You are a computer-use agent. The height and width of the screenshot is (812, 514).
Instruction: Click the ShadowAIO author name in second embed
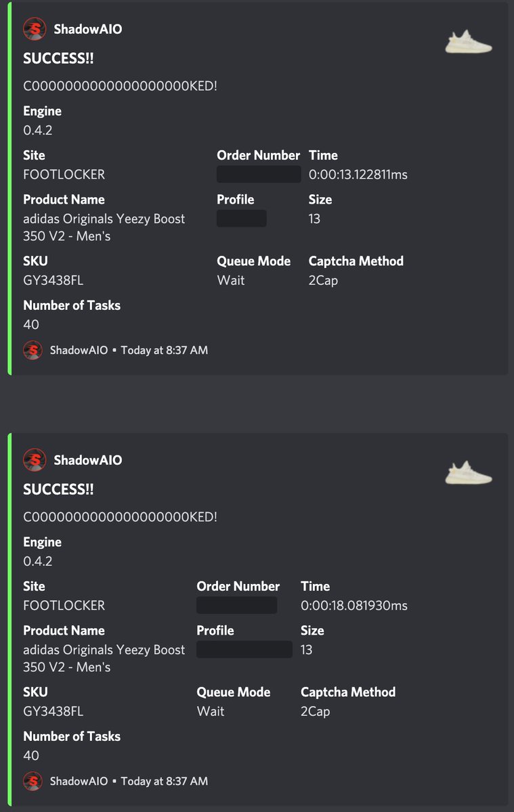click(x=88, y=460)
